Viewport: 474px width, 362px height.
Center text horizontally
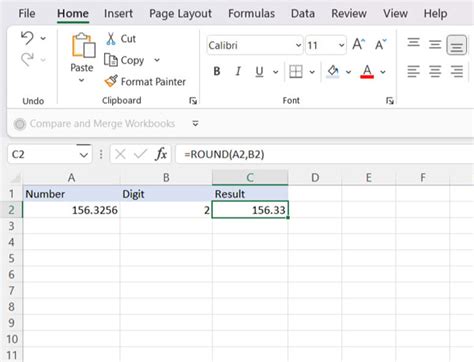[x=435, y=71]
